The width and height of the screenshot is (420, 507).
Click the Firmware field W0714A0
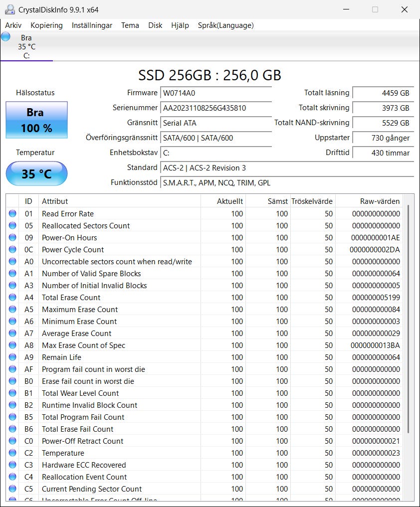(216, 93)
